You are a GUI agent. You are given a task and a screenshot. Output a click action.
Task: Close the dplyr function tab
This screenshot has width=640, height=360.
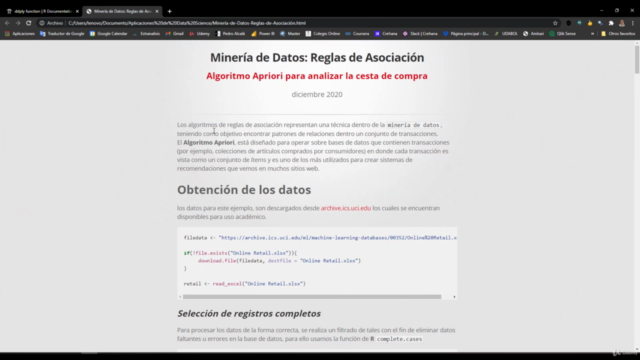(x=77, y=11)
